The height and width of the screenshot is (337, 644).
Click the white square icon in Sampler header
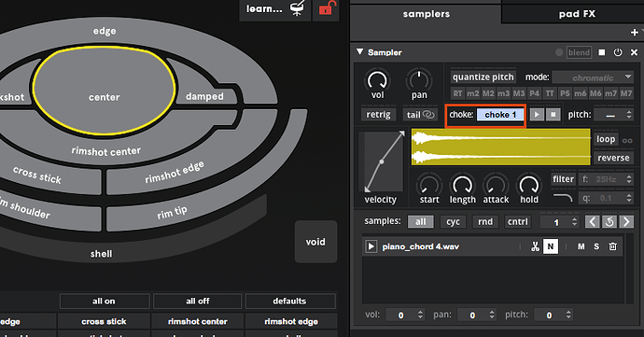click(602, 52)
